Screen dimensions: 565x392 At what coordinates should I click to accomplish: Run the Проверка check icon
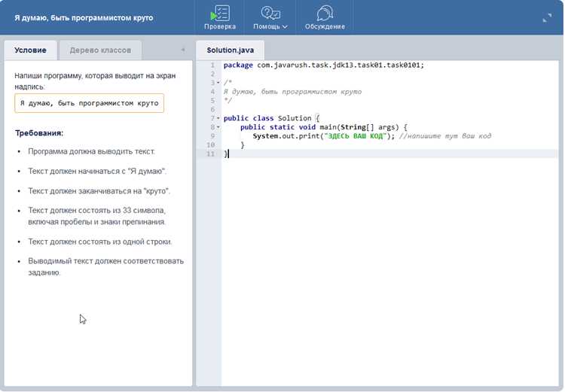(220, 13)
